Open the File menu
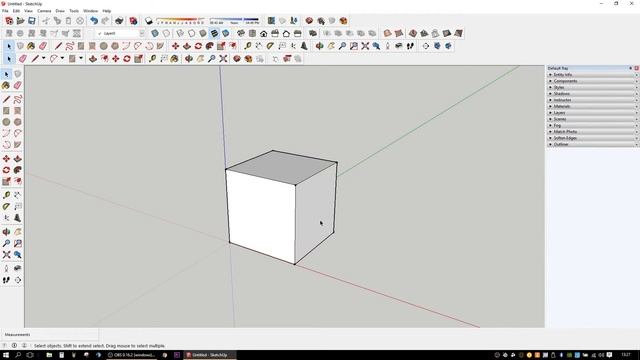This screenshot has height=360, width=640. pyautogui.click(x=5, y=11)
